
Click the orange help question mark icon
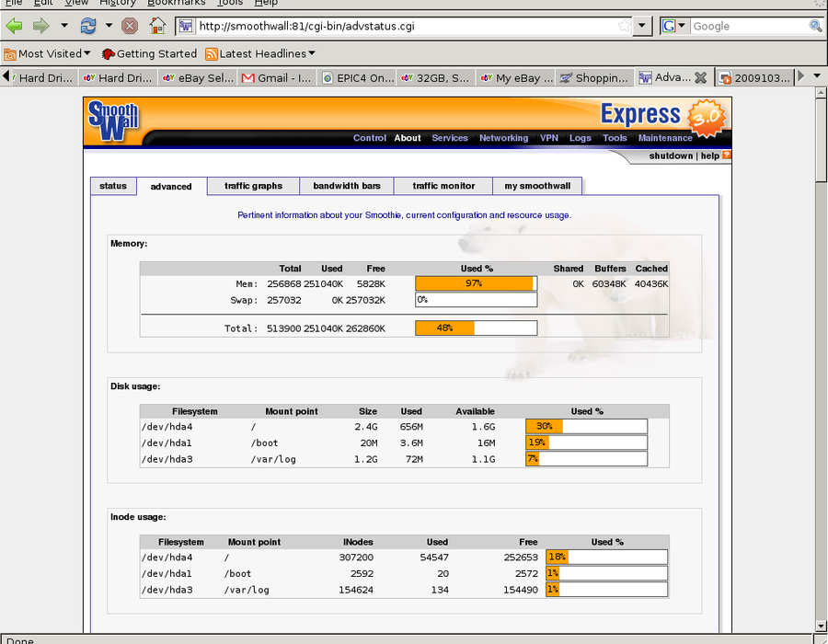(727, 155)
